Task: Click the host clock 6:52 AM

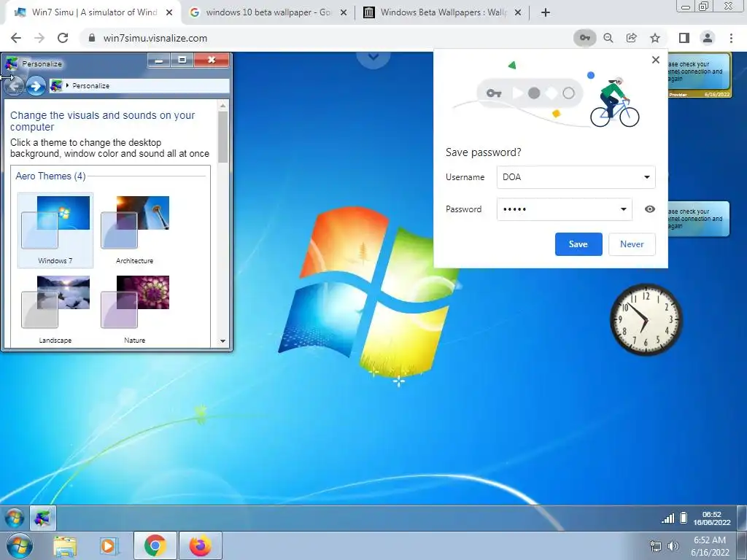Action: pos(710,546)
